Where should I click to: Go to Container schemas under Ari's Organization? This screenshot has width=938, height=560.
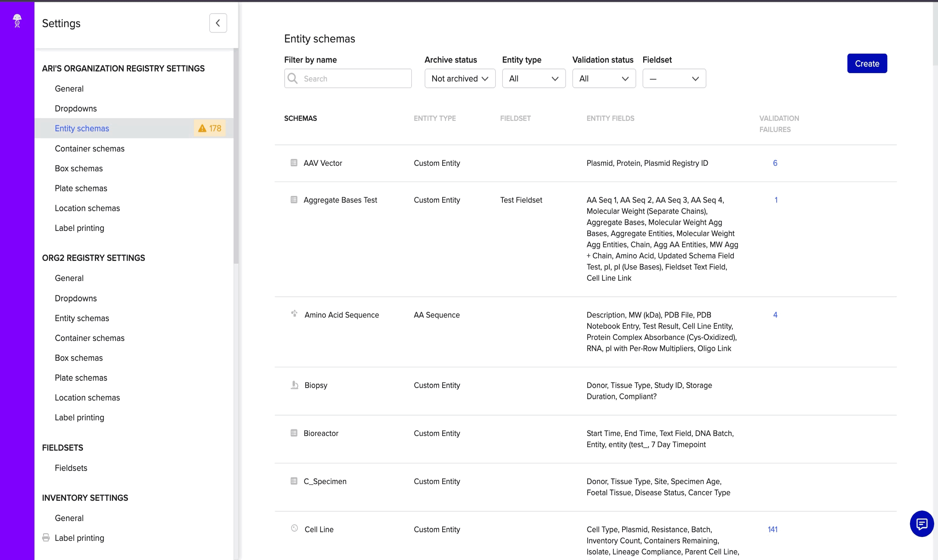[x=89, y=148]
